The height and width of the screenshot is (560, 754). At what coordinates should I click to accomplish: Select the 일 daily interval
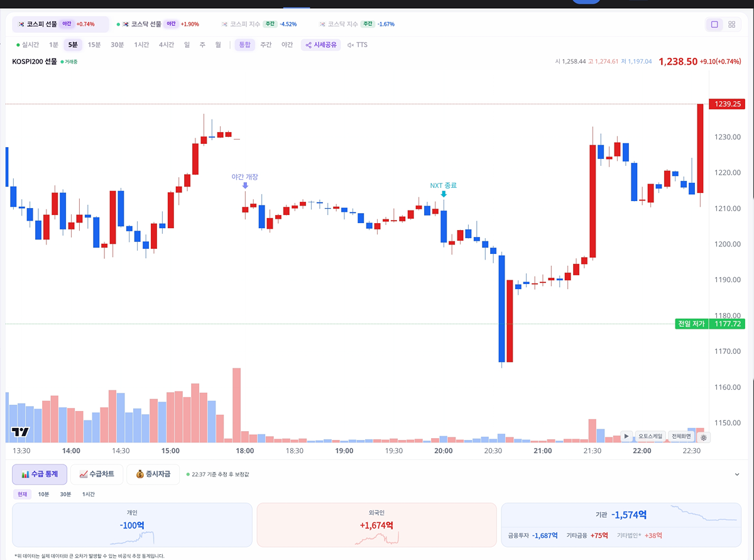click(187, 45)
